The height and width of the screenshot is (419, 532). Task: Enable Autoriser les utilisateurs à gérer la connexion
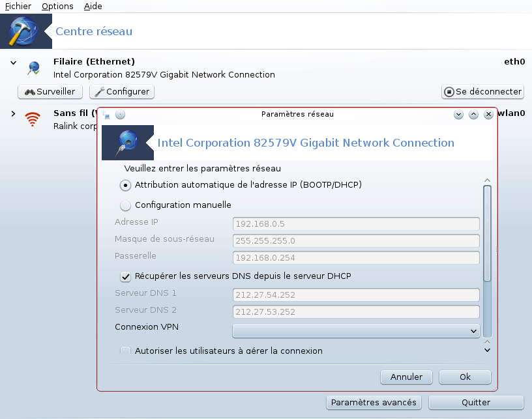click(126, 351)
